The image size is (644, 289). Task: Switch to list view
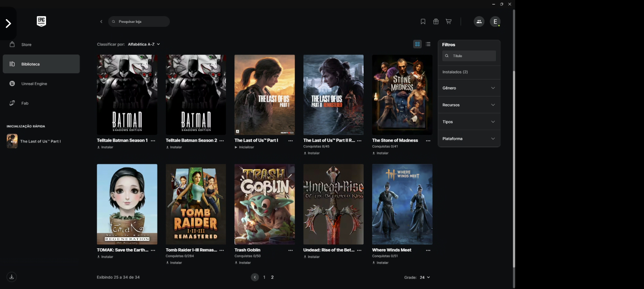pos(428,44)
